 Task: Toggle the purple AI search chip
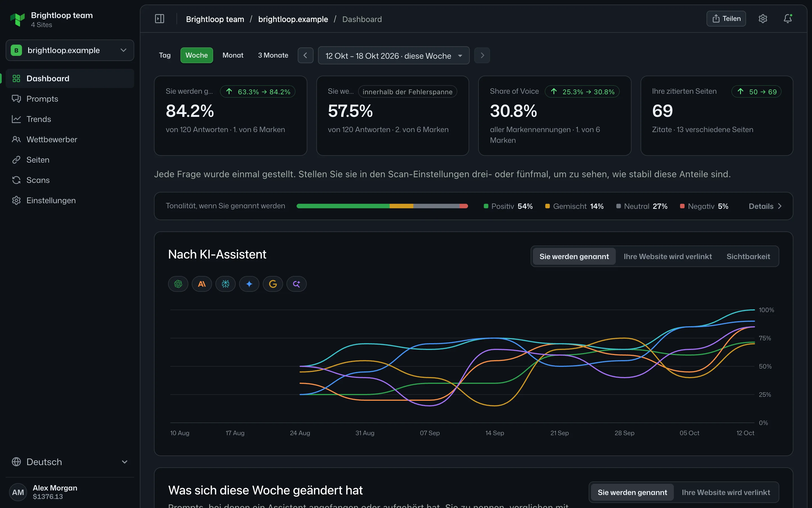pyautogui.click(x=296, y=284)
